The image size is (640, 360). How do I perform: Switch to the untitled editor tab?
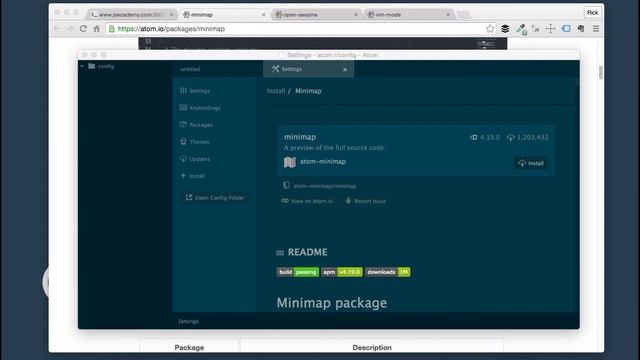point(190,69)
